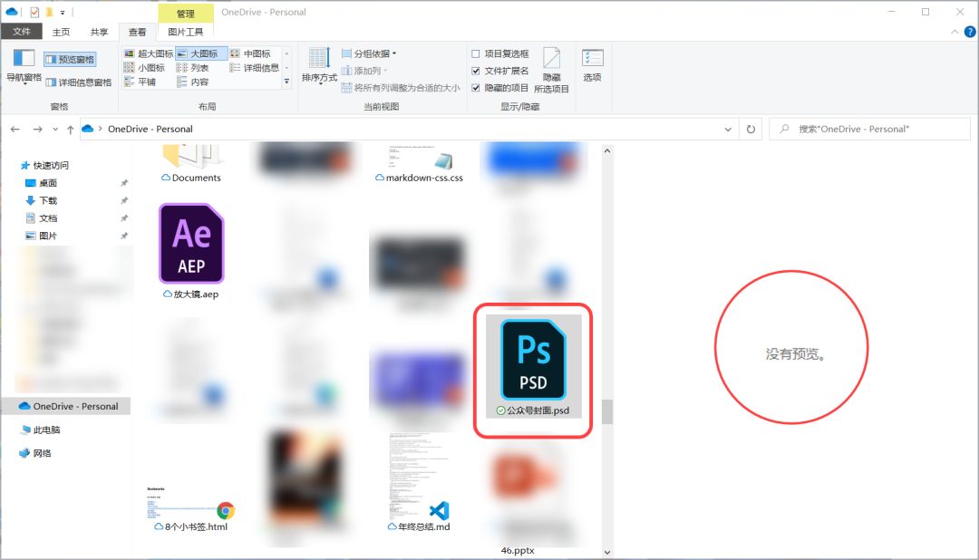The height and width of the screenshot is (560, 979).
Task: Click the address bar path OneDrive - Personal
Action: point(150,129)
